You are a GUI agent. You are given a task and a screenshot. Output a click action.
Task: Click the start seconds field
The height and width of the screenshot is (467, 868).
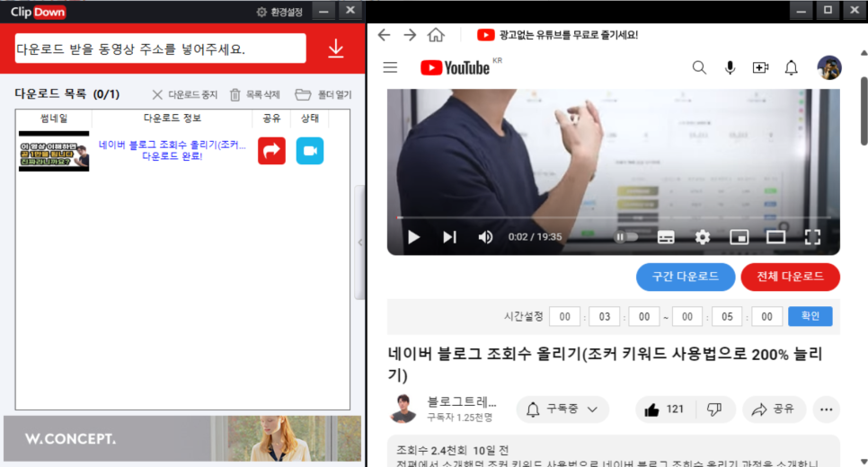click(644, 316)
